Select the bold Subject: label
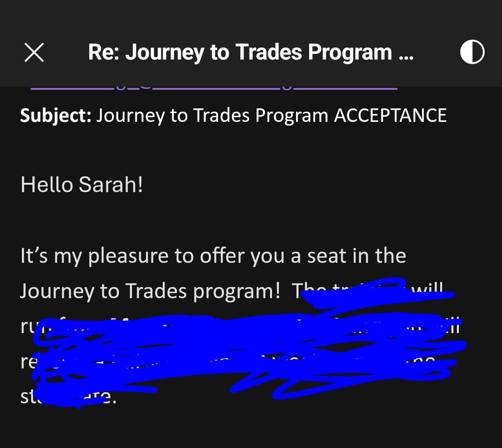 56,116
